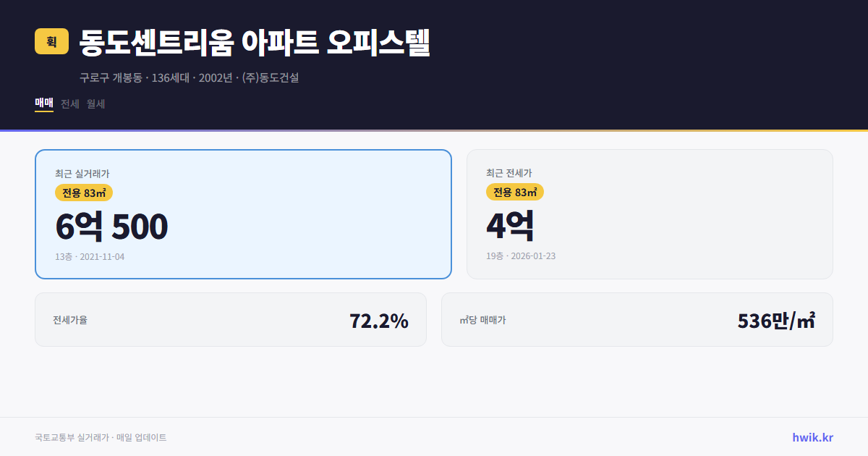Viewport: 868px width, 456px height.
Task: Select the active 매매 tab
Action: point(43,103)
